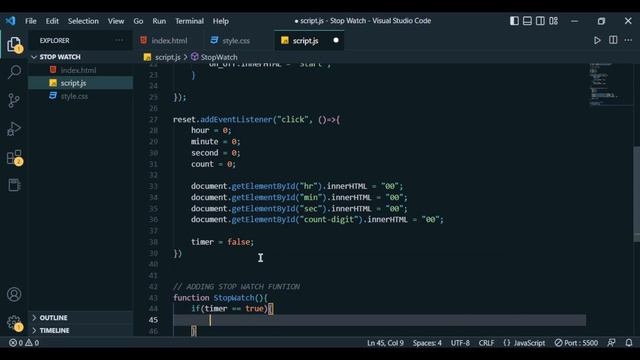The image size is (640, 360).
Task: Open Run and Debug view
Action: point(14,129)
